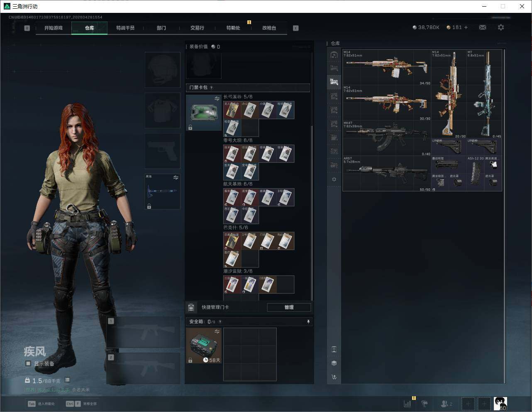Switch to the 特勤处 tab

233,28
